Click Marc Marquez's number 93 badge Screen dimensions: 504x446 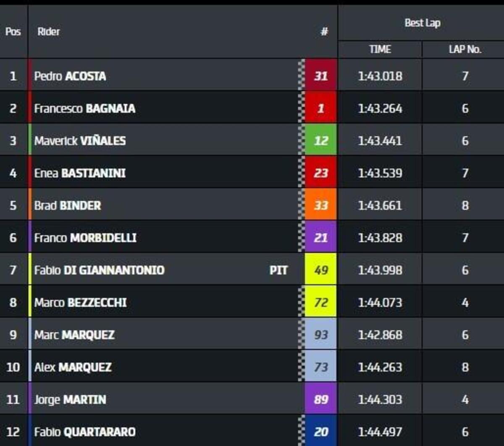coord(321,335)
